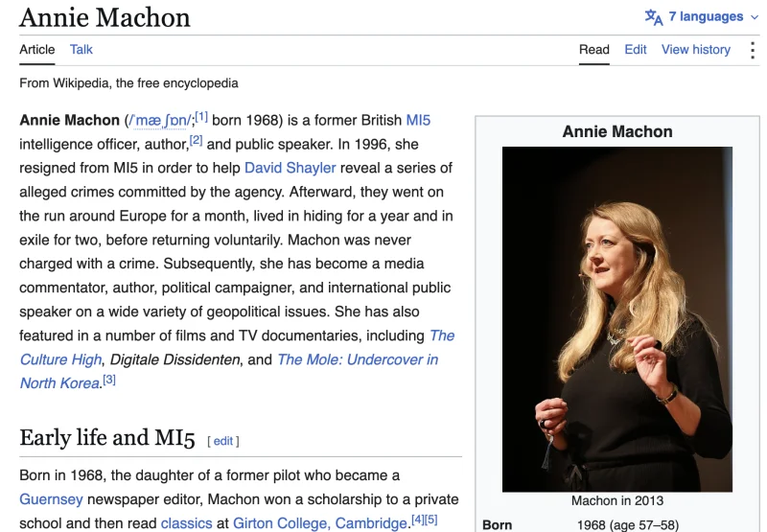This screenshot has height=532, width=767.
Task: Select the Article tab
Action: 37,50
